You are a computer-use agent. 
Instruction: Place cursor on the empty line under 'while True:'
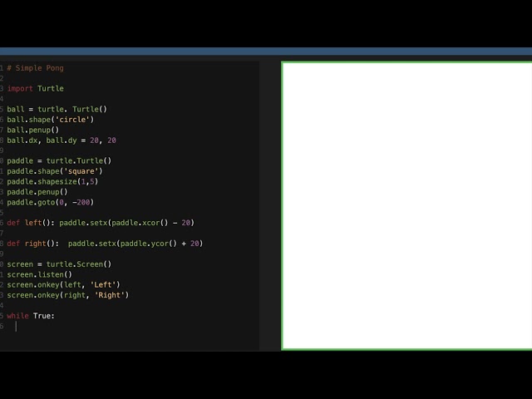132,327
